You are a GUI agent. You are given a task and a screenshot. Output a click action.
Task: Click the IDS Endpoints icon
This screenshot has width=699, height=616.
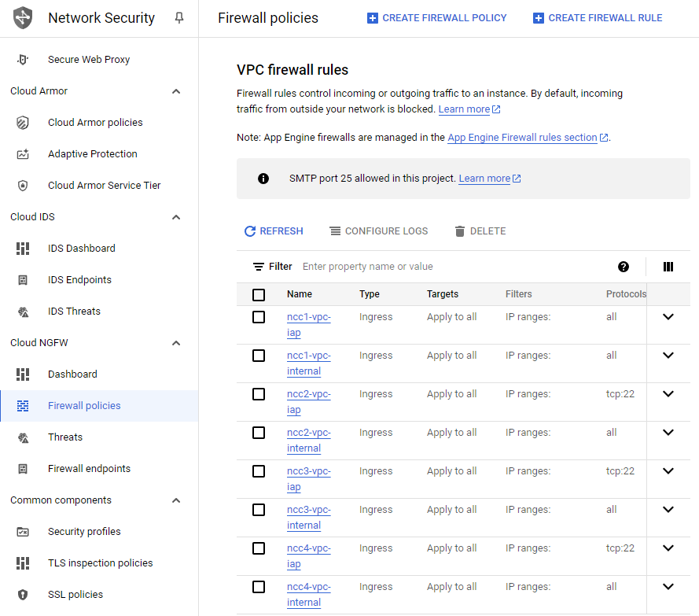point(23,279)
